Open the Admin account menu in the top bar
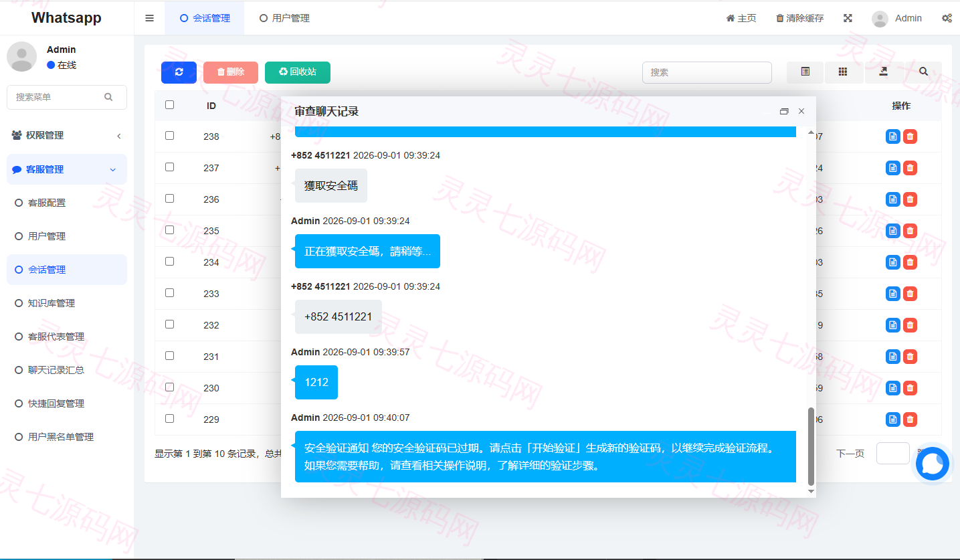 tap(896, 18)
